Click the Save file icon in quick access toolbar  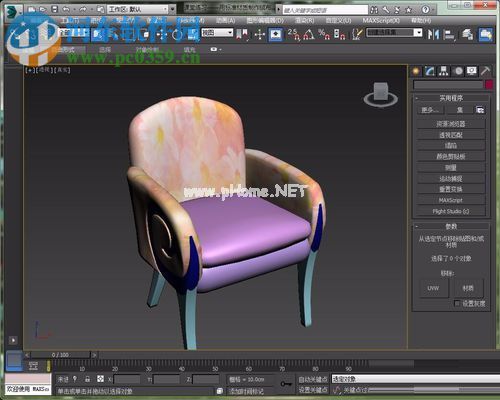coord(55,9)
